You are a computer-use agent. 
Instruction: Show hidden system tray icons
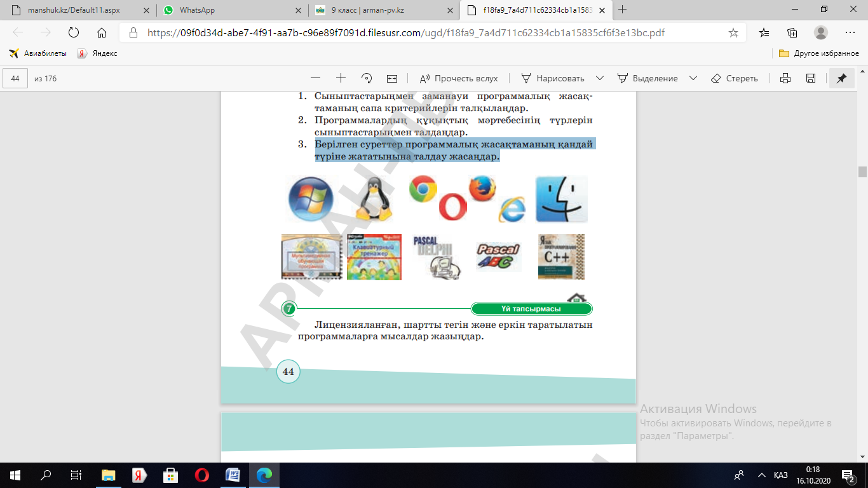click(x=762, y=475)
